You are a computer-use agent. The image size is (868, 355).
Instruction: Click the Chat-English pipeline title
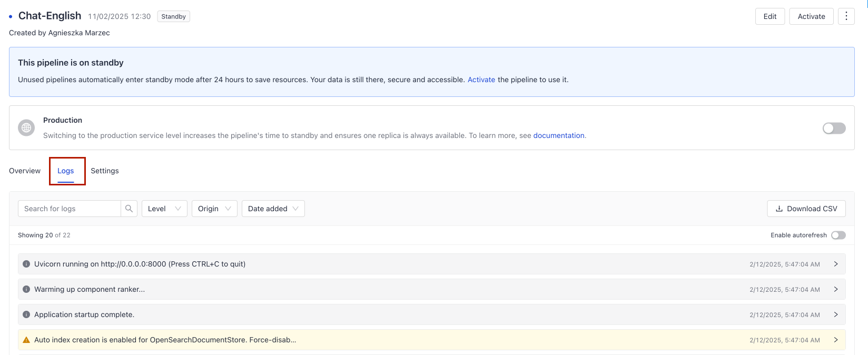click(50, 16)
